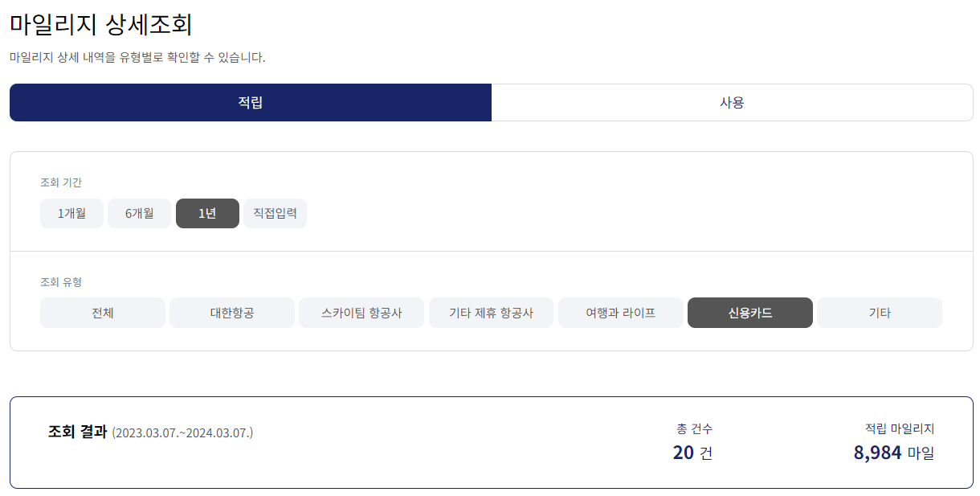This screenshot has width=980, height=496.
Task: Select the 6개월 period filter
Action: tap(138, 213)
